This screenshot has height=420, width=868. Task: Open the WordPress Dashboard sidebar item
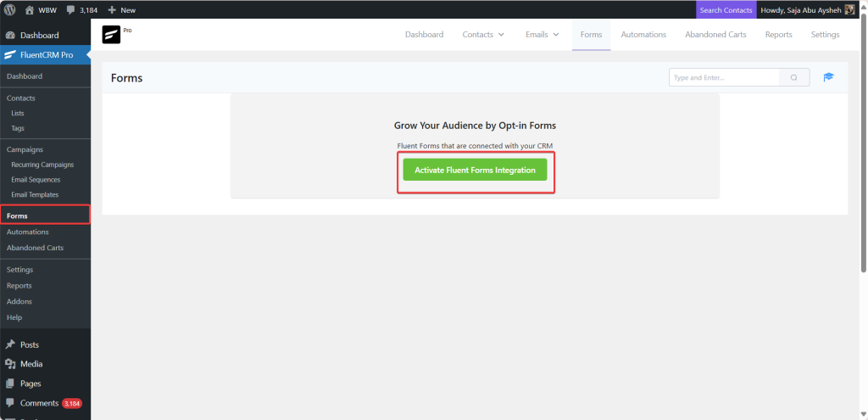[46, 36]
